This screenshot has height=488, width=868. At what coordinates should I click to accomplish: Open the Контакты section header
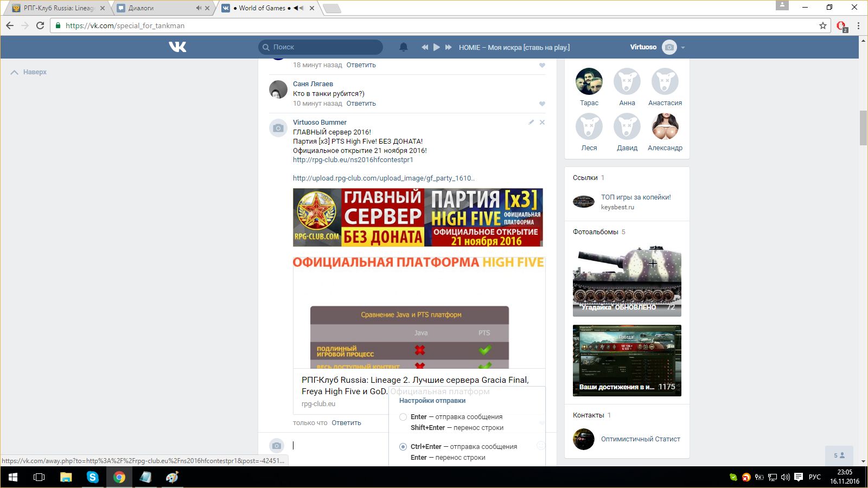pos(589,415)
